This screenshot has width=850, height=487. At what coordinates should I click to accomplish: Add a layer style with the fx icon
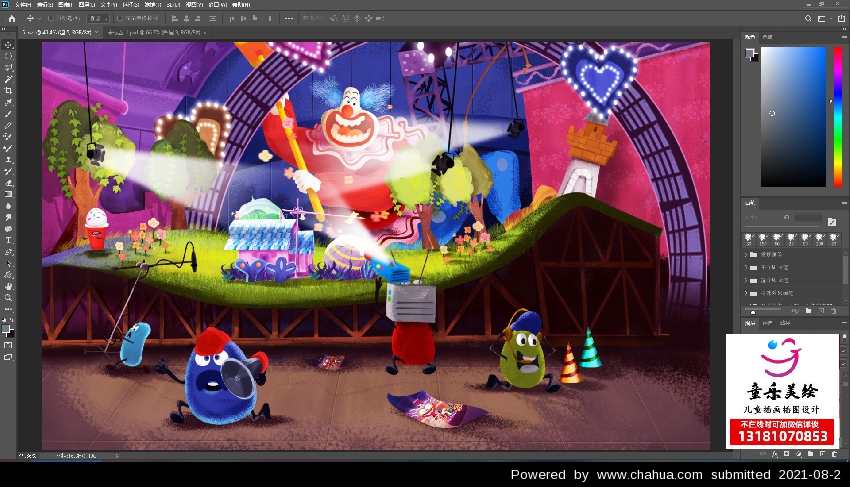pyautogui.click(x=775, y=454)
